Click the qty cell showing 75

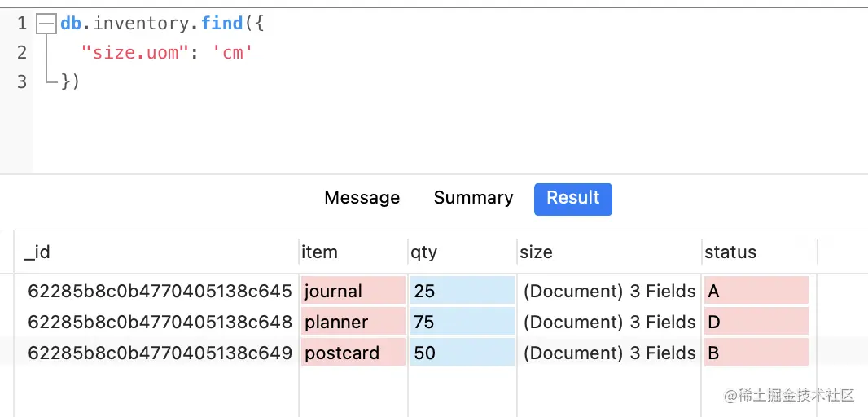pos(462,322)
